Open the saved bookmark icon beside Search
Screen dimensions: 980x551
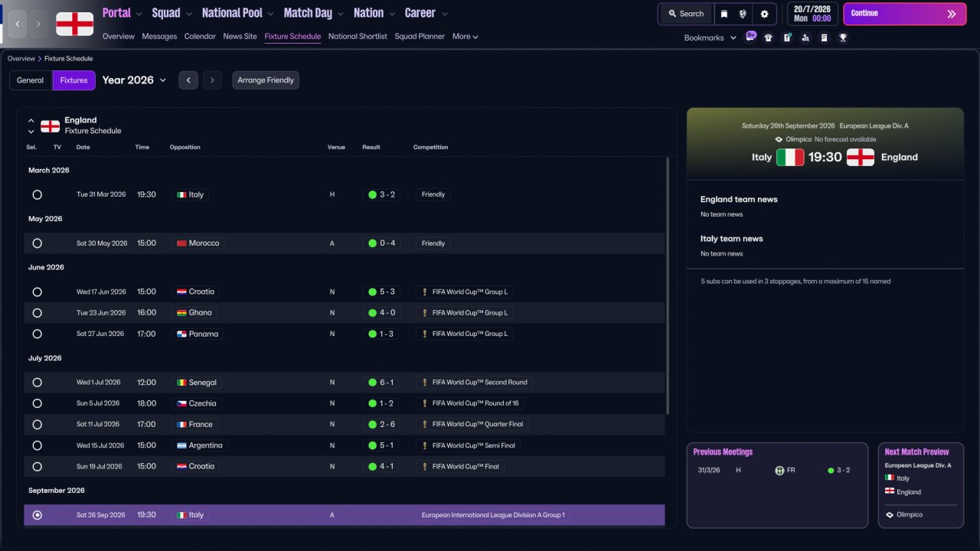(724, 14)
